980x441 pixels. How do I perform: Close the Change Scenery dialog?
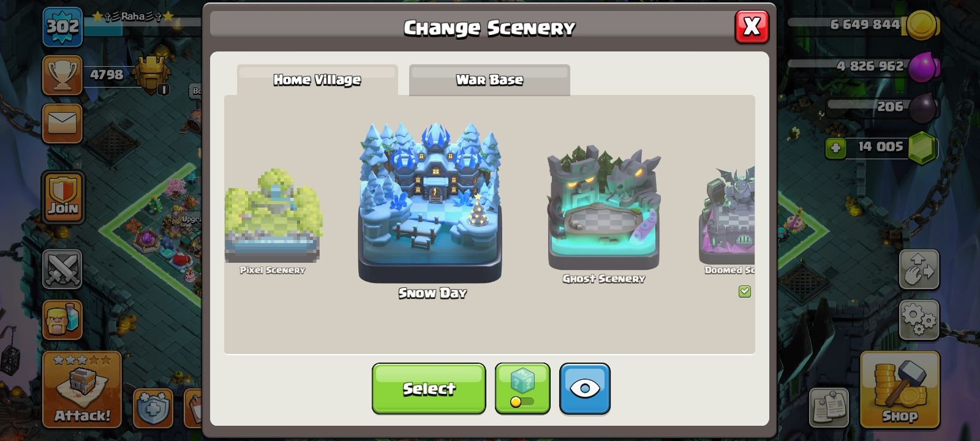tap(752, 26)
